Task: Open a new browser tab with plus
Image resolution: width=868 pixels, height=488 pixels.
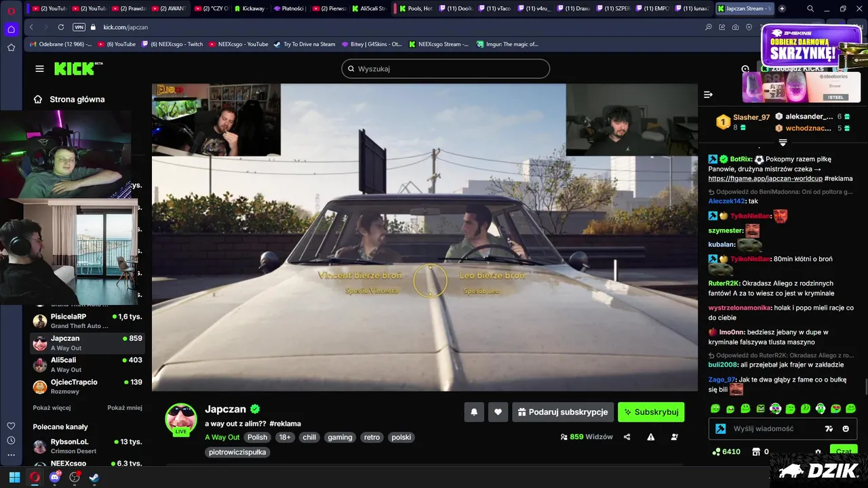Action: click(x=782, y=9)
